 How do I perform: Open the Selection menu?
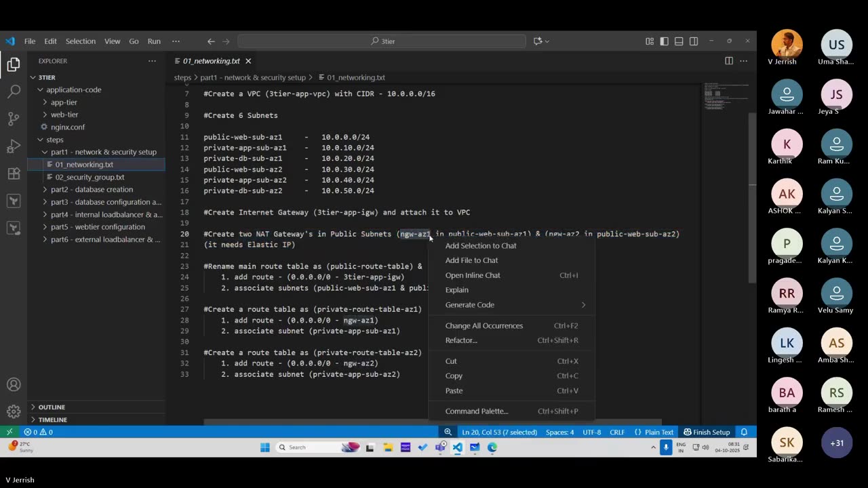[x=81, y=41]
